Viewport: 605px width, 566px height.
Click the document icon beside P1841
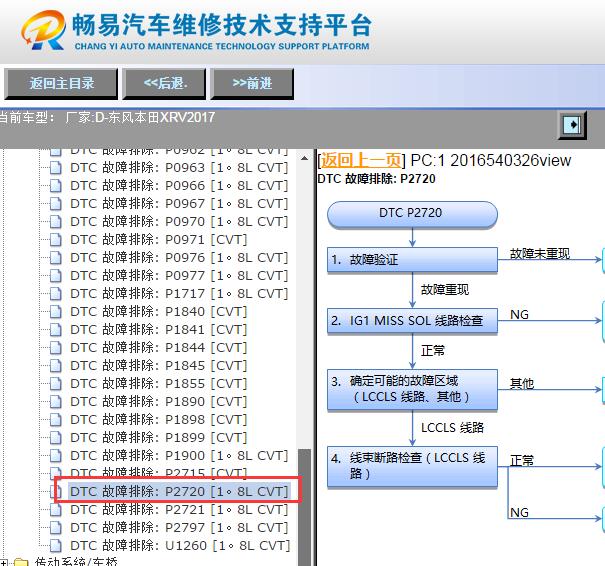coord(56,330)
